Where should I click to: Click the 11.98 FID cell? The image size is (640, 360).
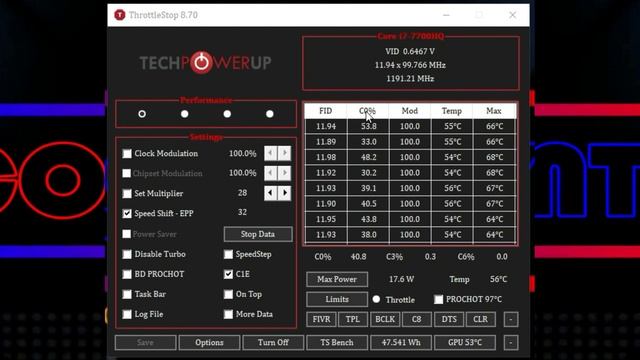(326, 157)
